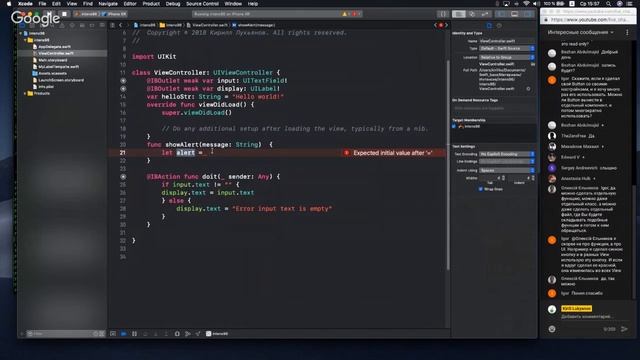Switch to the Assistant editor

(x=472, y=14)
